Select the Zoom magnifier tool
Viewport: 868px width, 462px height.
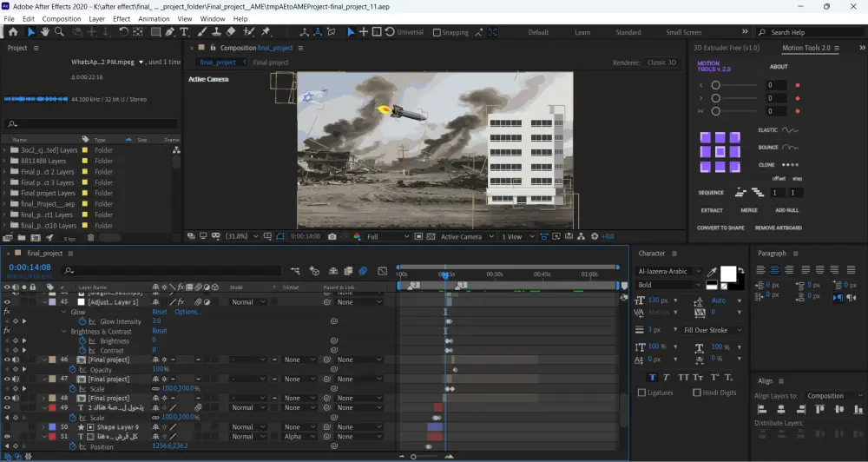(59, 32)
